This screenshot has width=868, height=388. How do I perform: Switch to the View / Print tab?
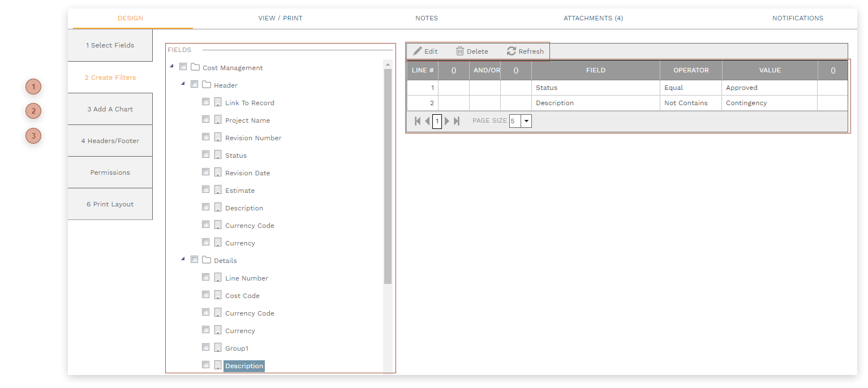click(280, 18)
